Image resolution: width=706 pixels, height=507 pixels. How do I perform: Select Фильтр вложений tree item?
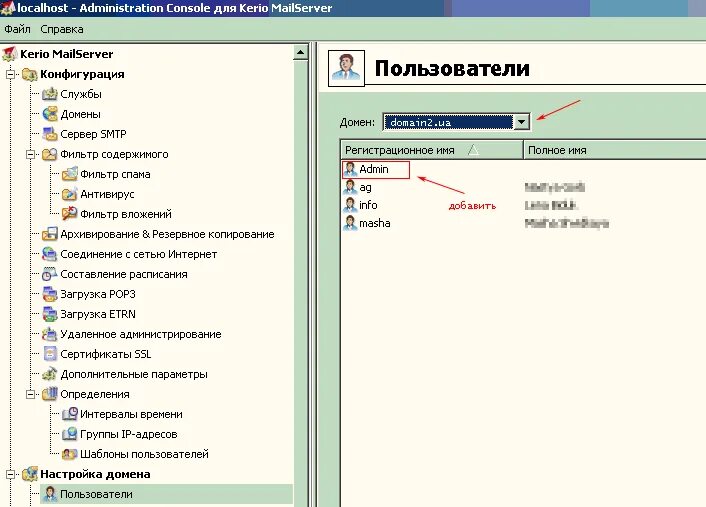pyautogui.click(x=126, y=214)
